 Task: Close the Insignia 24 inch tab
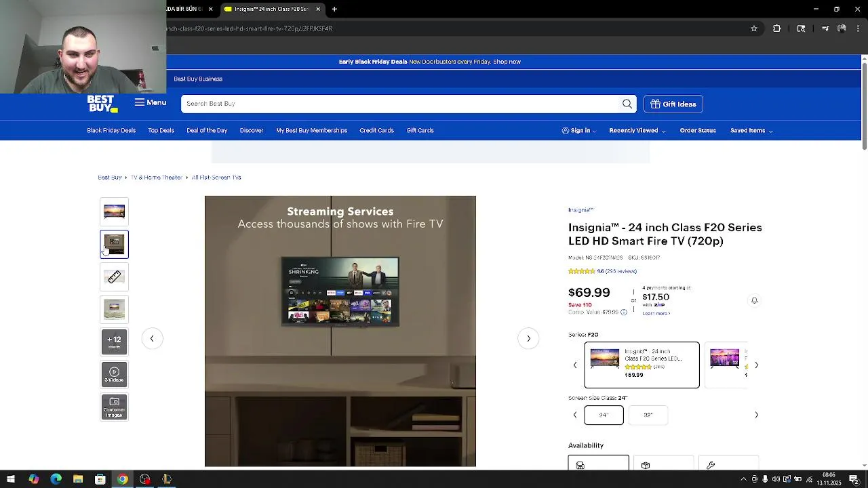click(318, 9)
